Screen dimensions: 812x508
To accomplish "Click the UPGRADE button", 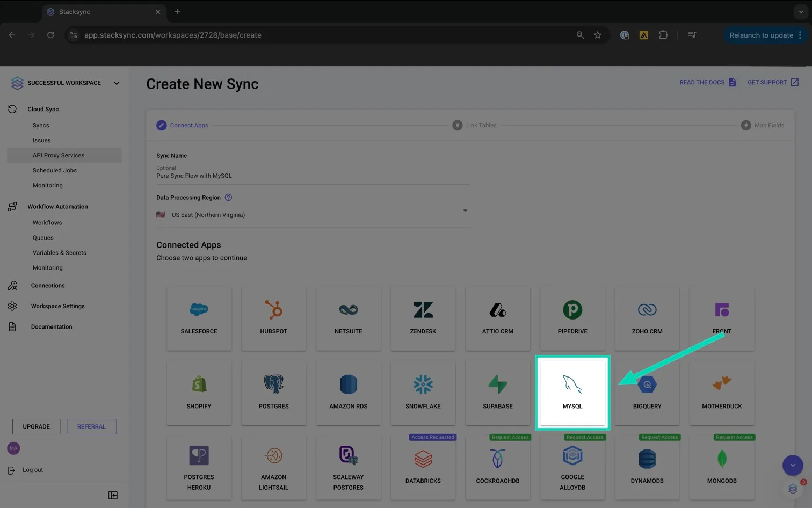I will [x=36, y=426].
